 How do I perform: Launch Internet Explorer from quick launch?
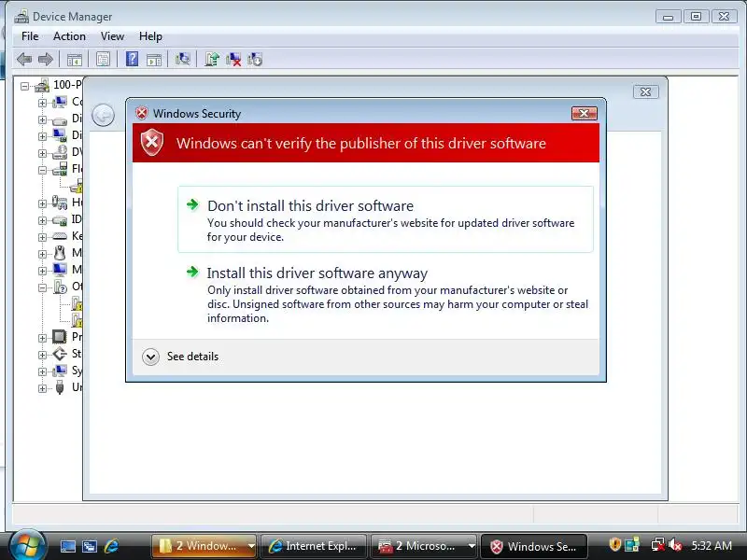pos(111,546)
